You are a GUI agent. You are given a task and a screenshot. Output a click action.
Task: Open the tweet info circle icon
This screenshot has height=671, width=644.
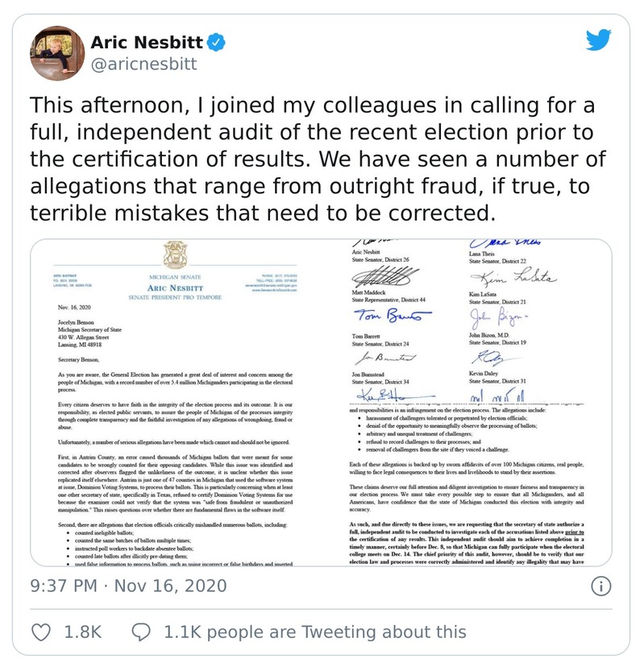coord(600,586)
